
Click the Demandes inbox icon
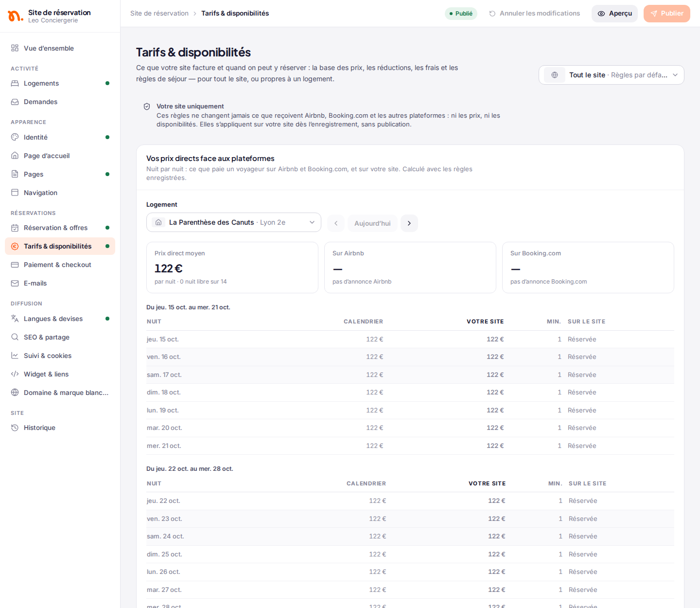15,102
